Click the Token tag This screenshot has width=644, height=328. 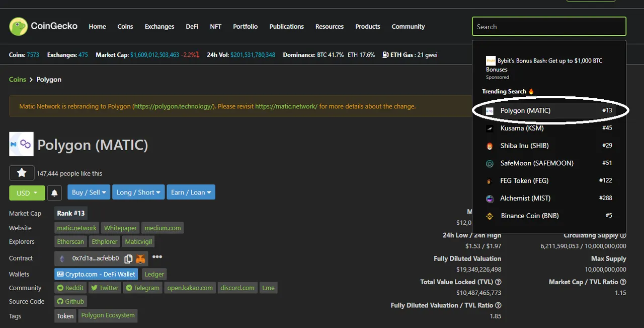pos(65,316)
